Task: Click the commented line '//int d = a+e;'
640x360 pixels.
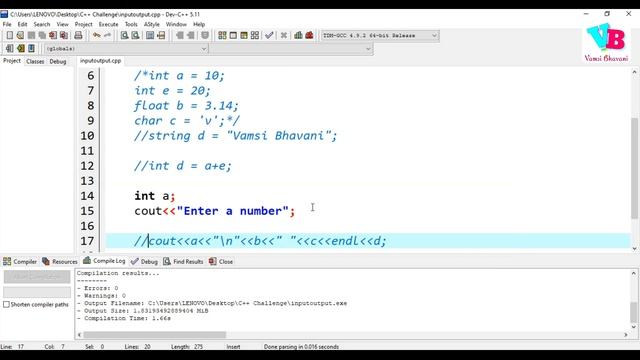Action: point(182,166)
